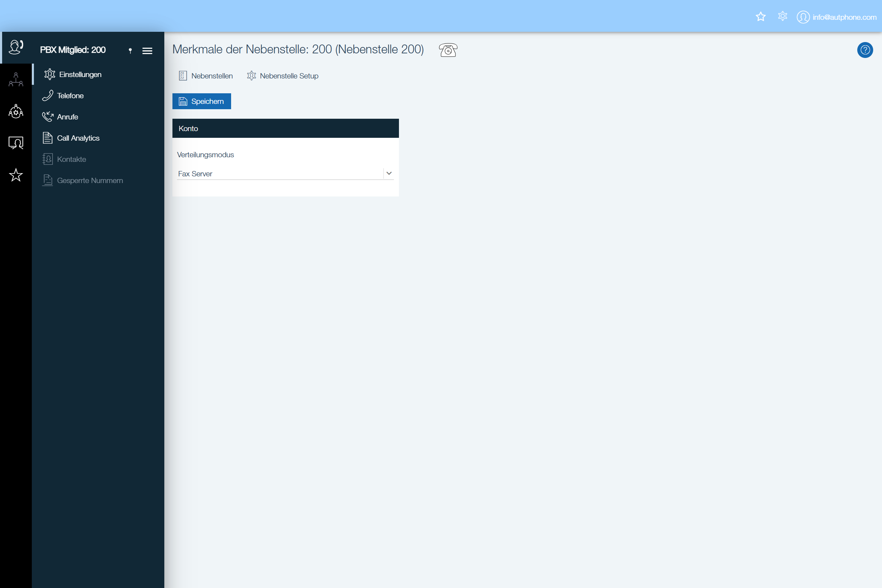Expand the Verteilungsmodus dropdown arrow
Image resolution: width=882 pixels, height=588 pixels.
pos(389,173)
